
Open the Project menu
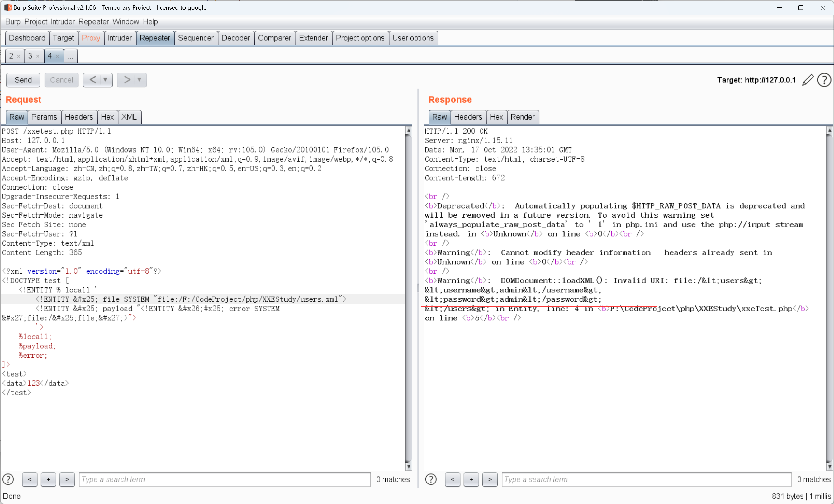point(36,22)
